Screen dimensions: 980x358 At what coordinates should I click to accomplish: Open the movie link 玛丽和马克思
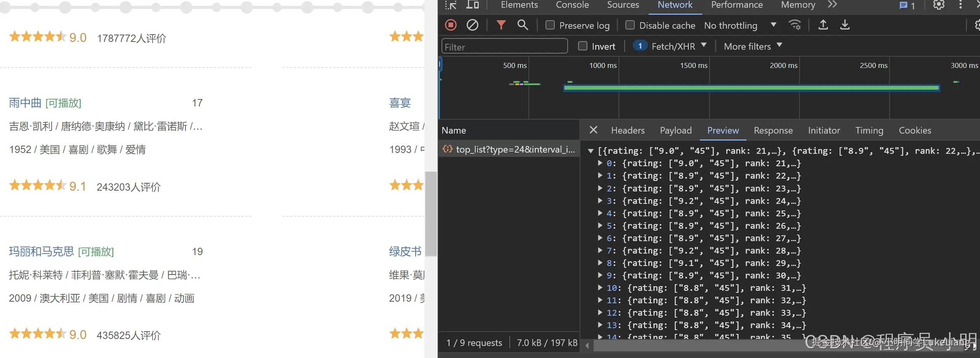coord(41,252)
